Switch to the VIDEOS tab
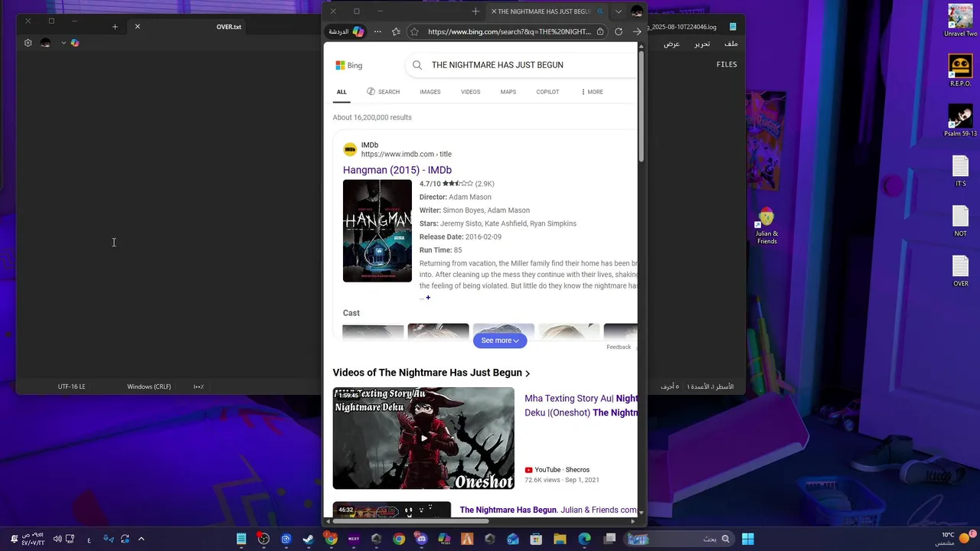Screen dimensions: 980x551 pyautogui.click(x=471, y=92)
